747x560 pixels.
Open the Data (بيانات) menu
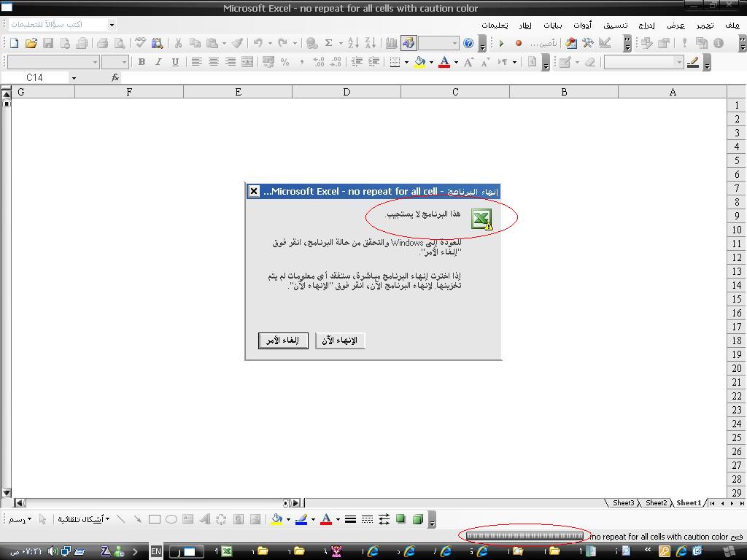[x=553, y=25]
